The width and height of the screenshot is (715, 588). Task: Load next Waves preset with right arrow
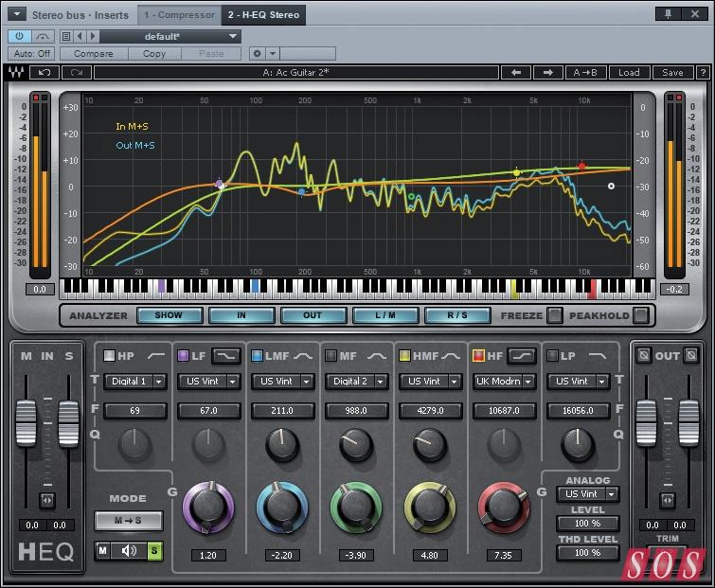(547, 73)
